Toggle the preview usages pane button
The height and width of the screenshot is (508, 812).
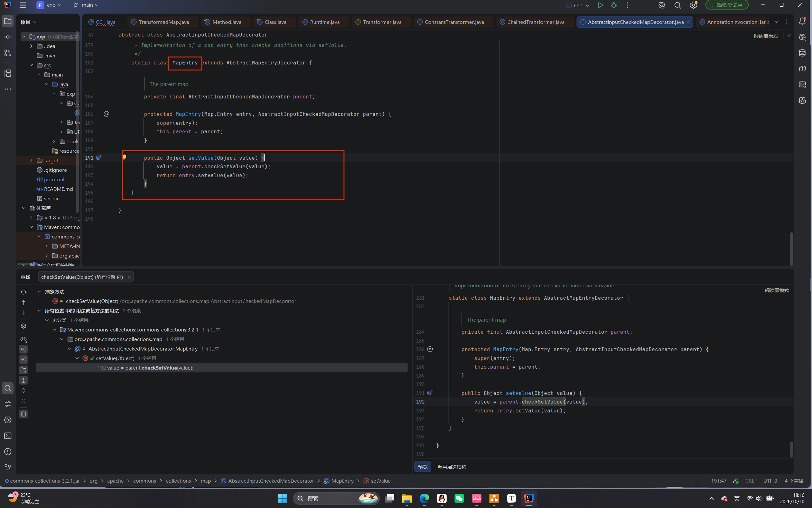23,414
